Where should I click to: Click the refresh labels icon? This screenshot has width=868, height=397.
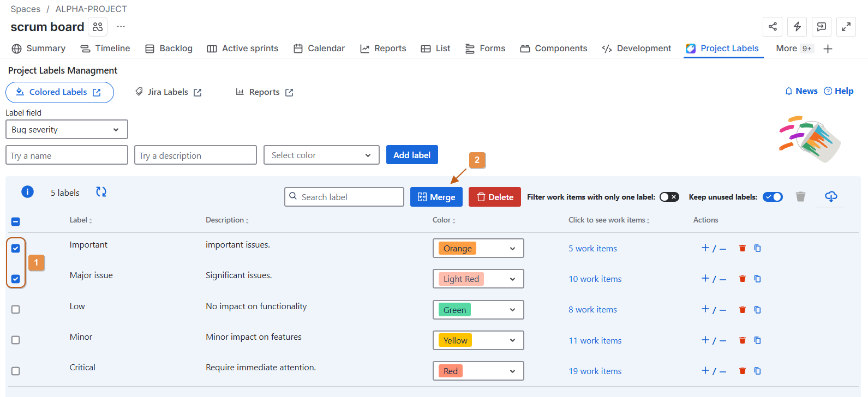click(101, 192)
